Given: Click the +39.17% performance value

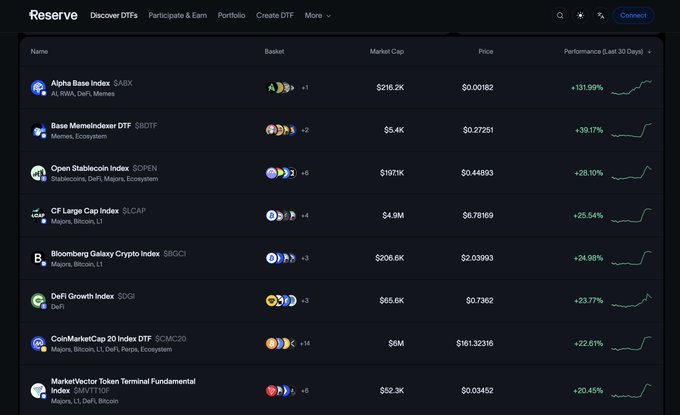Looking at the screenshot, I should coord(589,130).
